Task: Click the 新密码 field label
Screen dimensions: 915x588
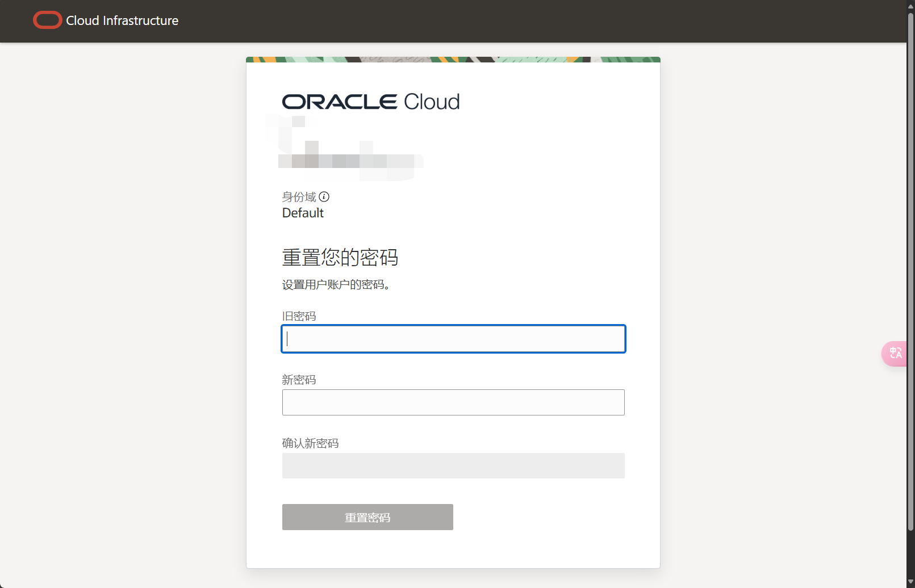Action: [299, 380]
